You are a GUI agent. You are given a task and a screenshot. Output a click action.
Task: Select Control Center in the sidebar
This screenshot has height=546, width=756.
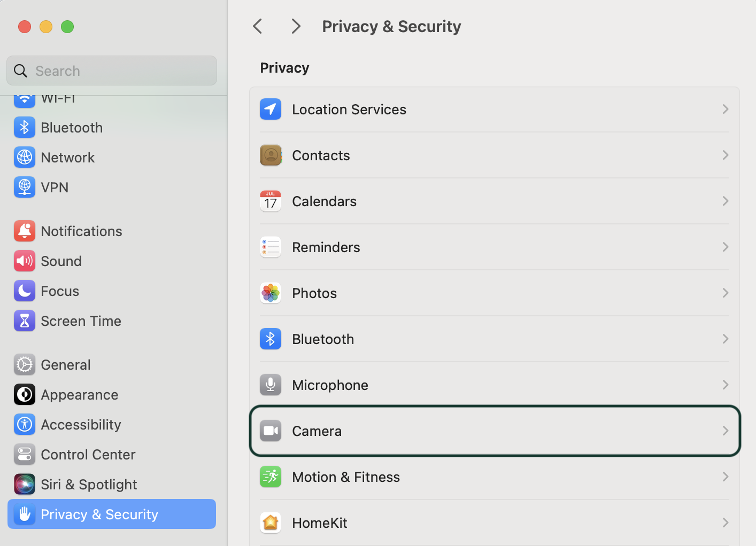coord(88,455)
